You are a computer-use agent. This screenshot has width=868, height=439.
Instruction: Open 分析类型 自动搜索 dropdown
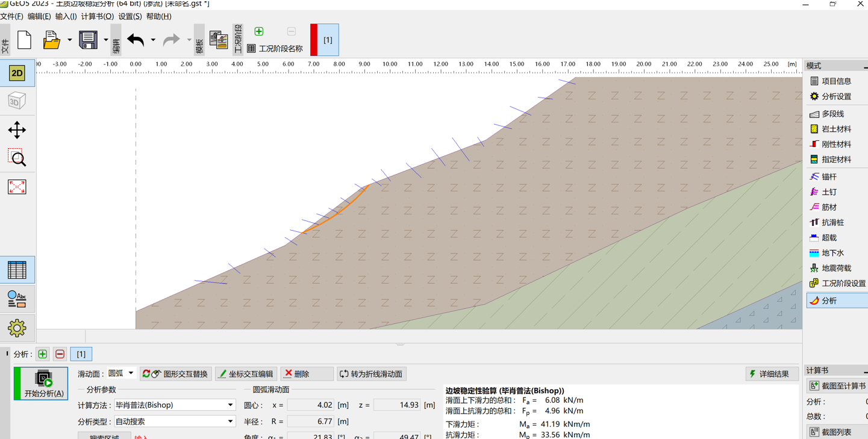click(175, 422)
